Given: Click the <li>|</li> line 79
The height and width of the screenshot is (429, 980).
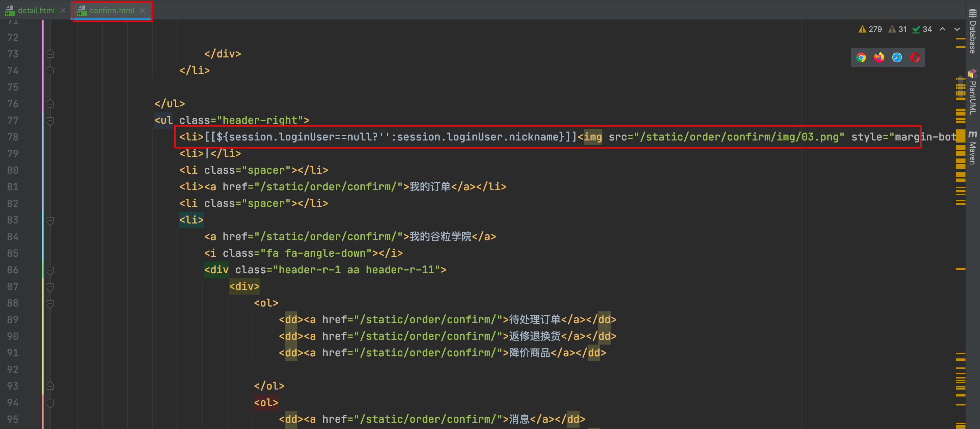Looking at the screenshot, I should [x=210, y=154].
